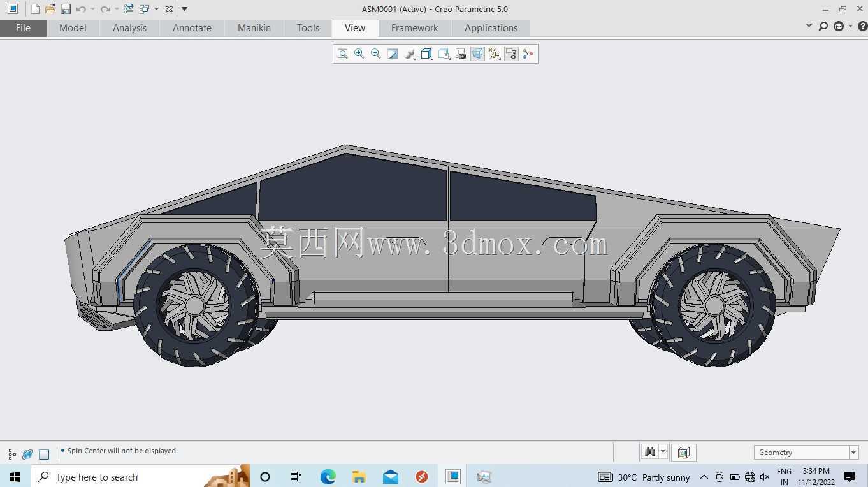The image size is (868, 487).
Task: Toggle spin center display
Action: (528, 54)
